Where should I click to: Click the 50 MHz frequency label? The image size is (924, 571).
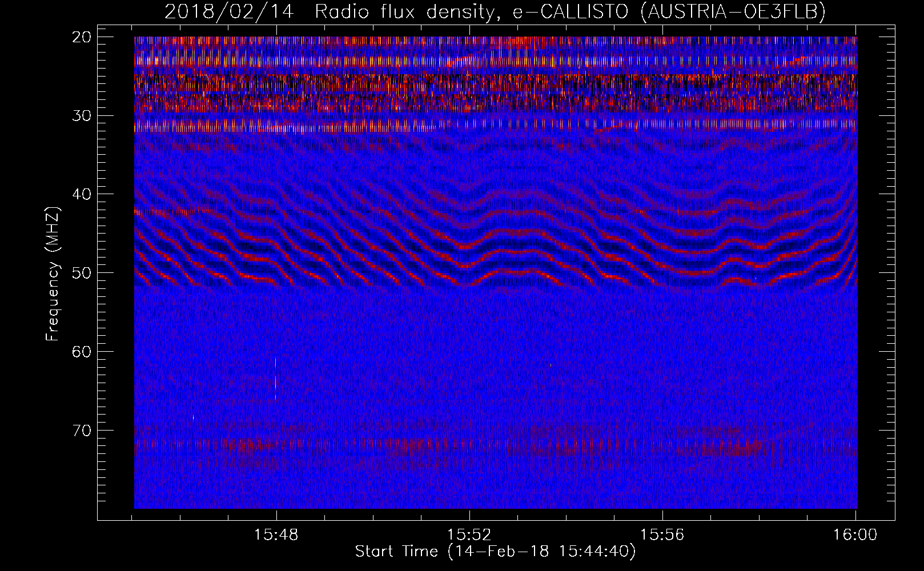[82, 273]
